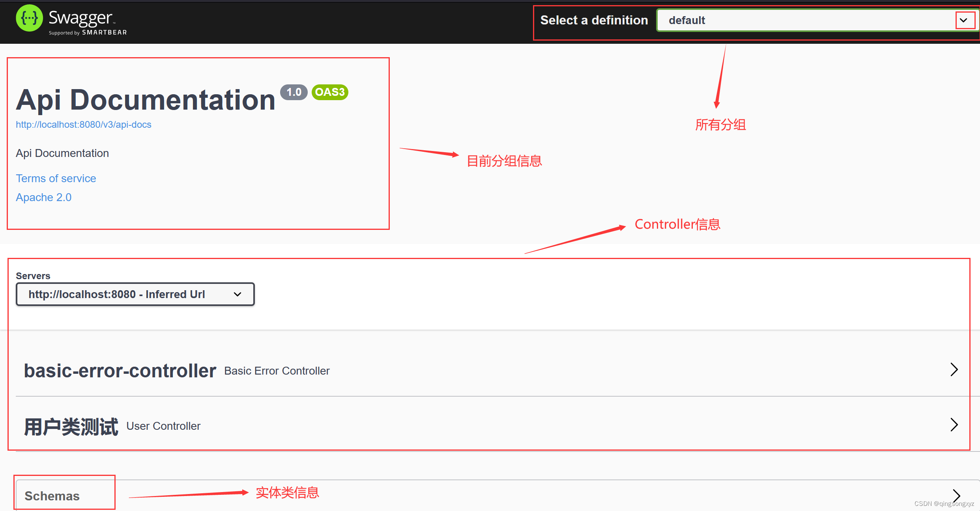980x511 pixels.
Task: Expand the Schemas section
Action: [x=497, y=496]
